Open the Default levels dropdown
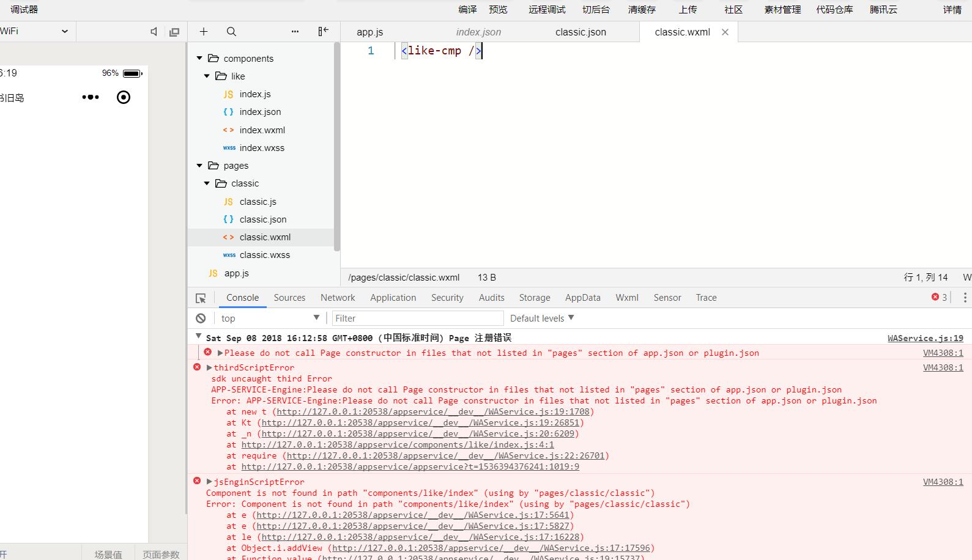The height and width of the screenshot is (560, 972). tap(542, 319)
